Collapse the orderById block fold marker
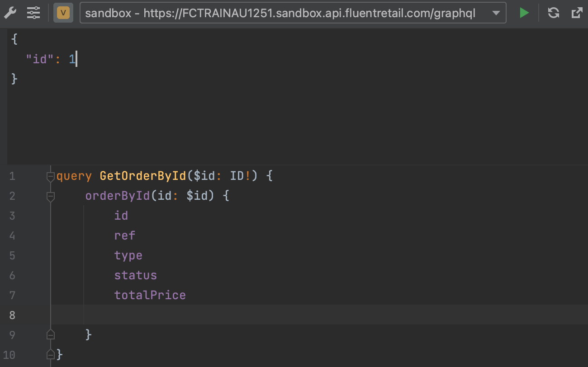 (51, 196)
